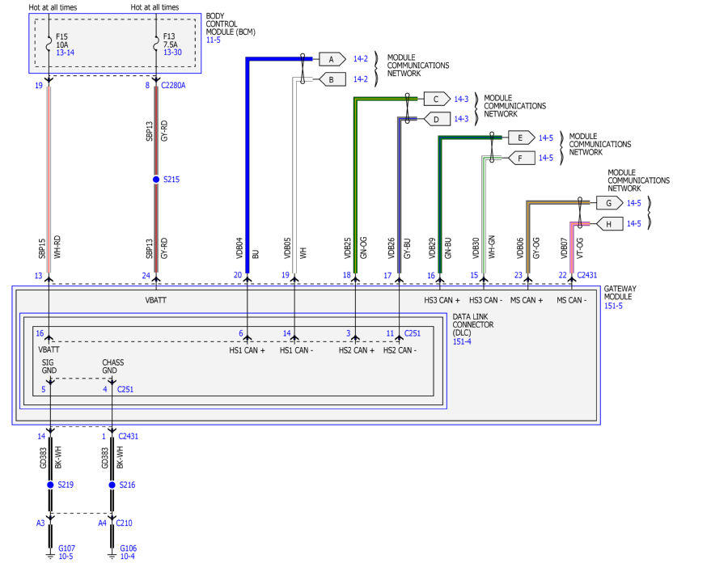Open the 14-2 reference beside connector B
This screenshot has height=563, width=728.
(361, 79)
